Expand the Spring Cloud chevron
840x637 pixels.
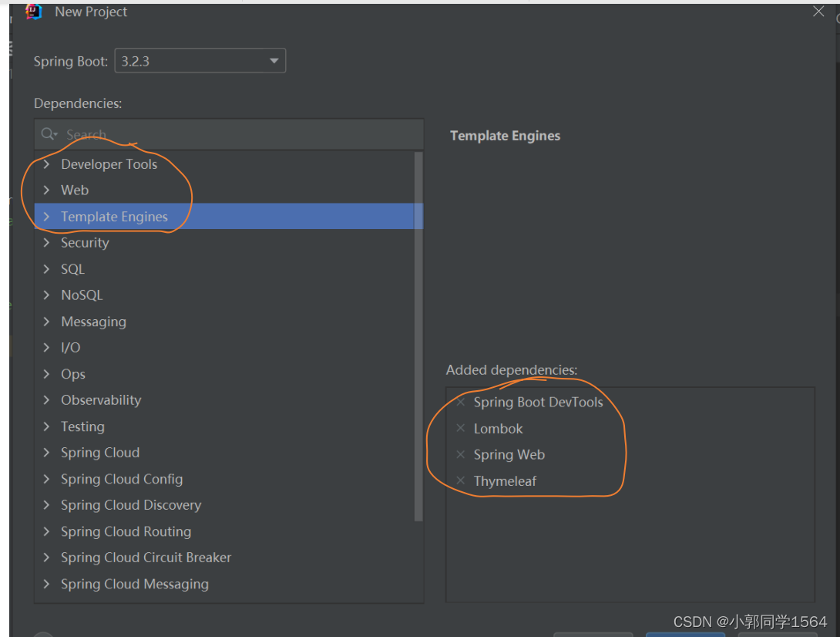tap(46, 453)
